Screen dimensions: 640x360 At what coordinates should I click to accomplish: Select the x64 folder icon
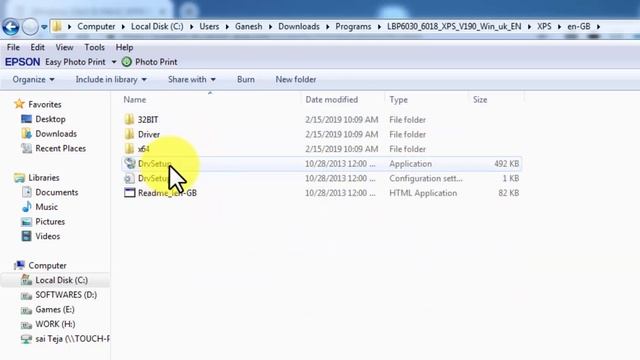tap(129, 149)
